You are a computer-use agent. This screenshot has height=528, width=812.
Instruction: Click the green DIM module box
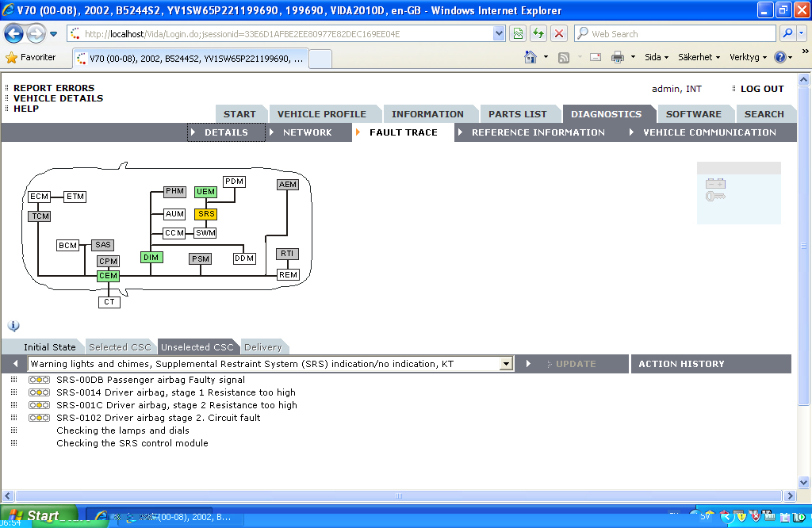tap(151, 258)
